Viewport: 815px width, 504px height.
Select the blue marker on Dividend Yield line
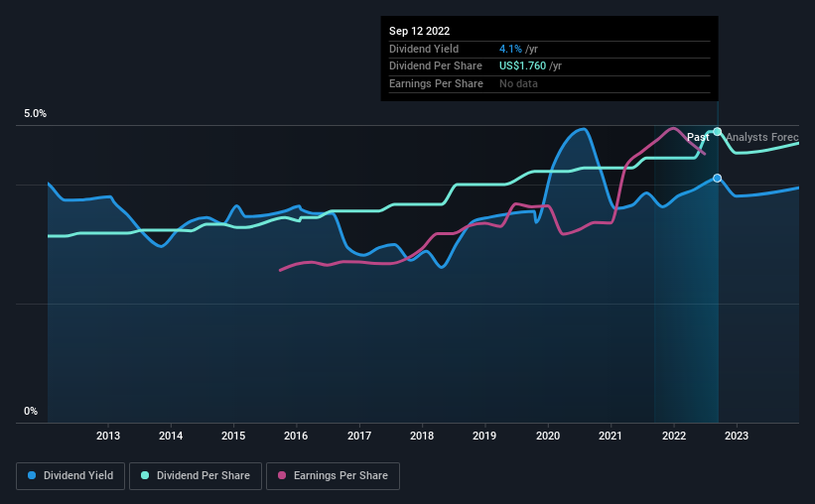point(717,178)
